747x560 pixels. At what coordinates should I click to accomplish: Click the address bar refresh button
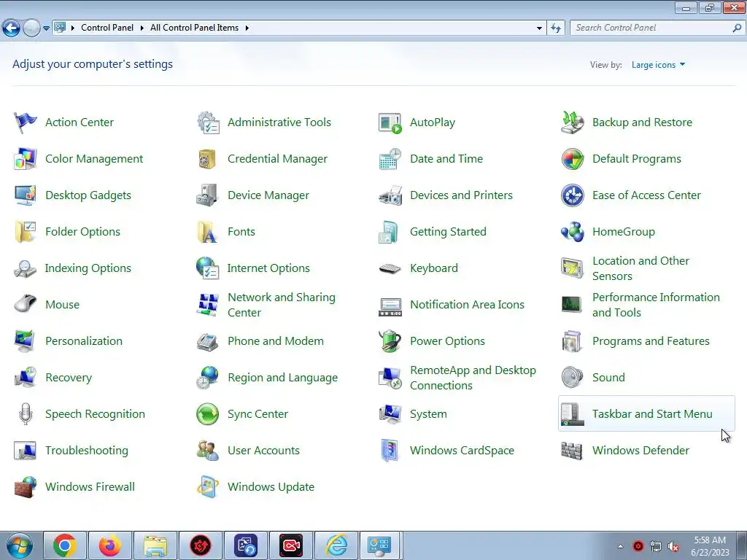pos(555,28)
